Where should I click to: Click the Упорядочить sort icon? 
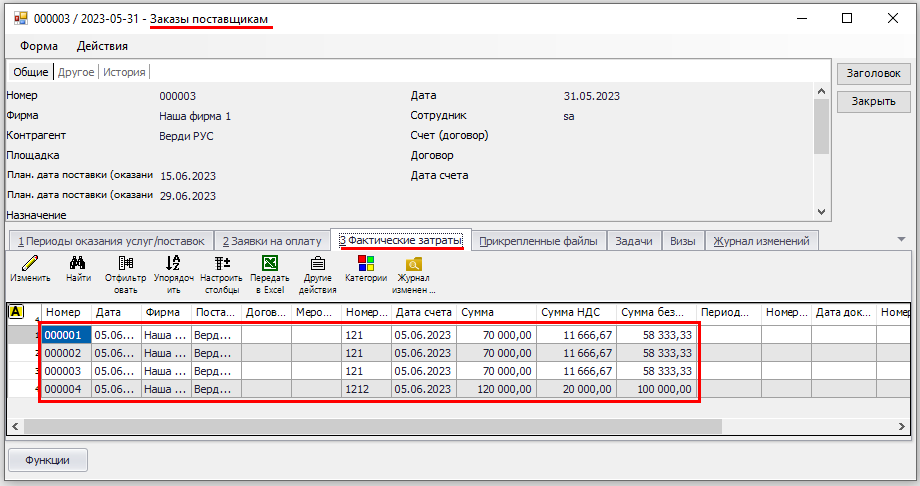(173, 264)
